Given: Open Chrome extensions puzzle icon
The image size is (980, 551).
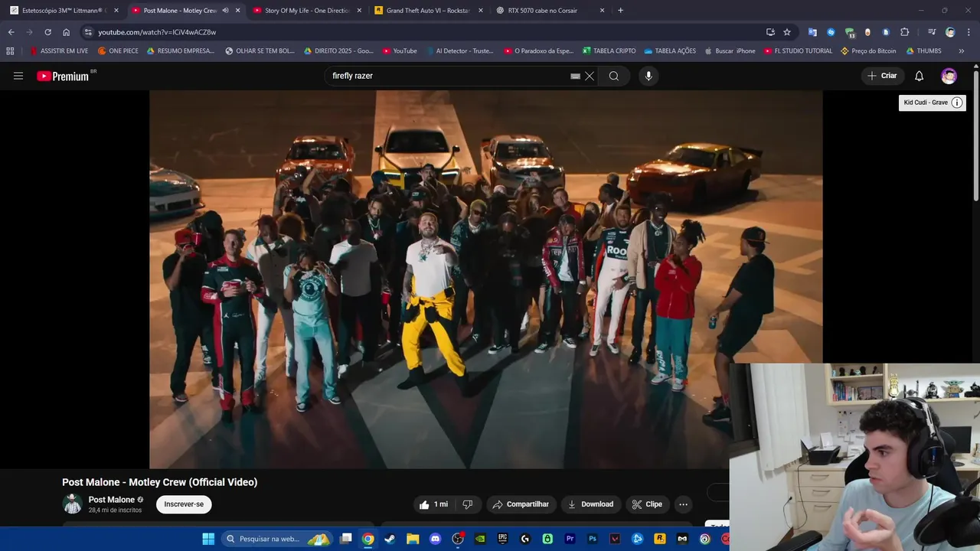Looking at the screenshot, I should click(x=904, y=32).
